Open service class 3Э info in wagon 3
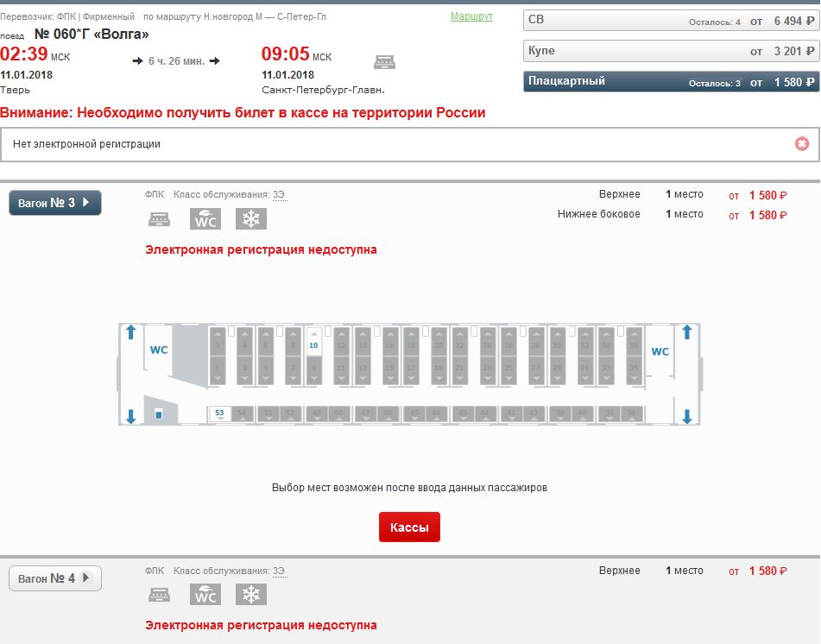Image resolution: width=821 pixels, height=644 pixels. point(279,195)
